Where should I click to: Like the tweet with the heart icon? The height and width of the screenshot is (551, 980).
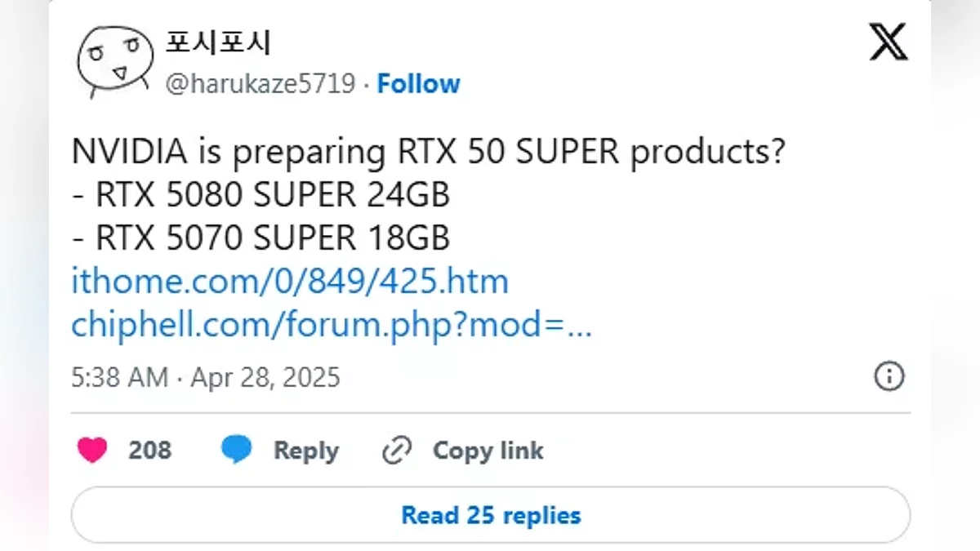[92, 451]
